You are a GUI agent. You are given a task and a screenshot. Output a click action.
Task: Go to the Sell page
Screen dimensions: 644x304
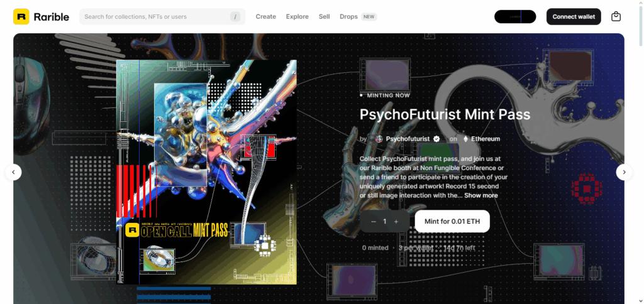pos(324,17)
